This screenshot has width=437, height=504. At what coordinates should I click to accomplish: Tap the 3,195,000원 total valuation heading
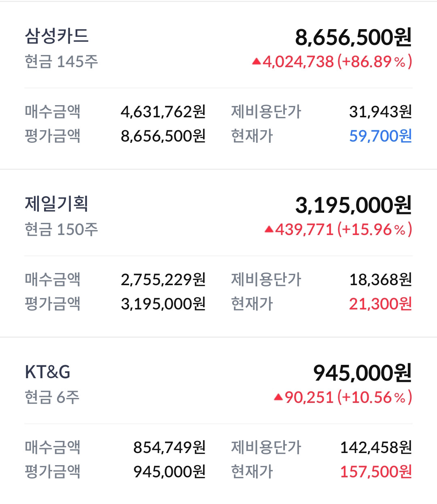click(353, 205)
